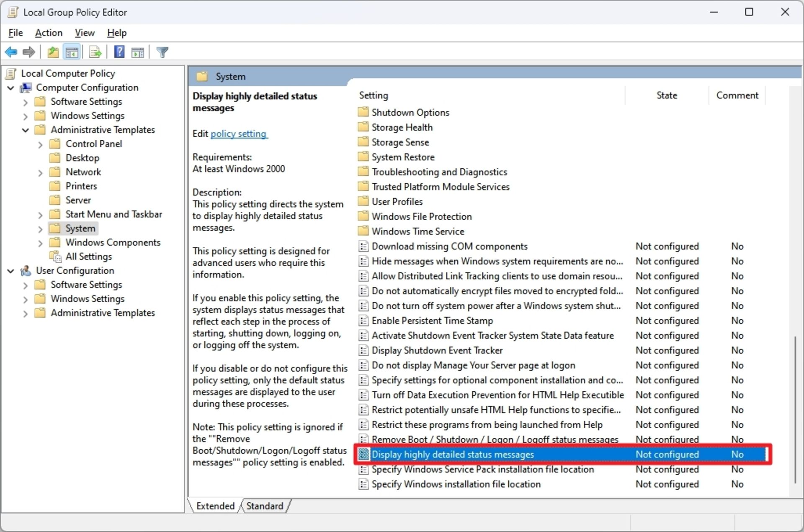Viewport: 804px width, 532px height.
Task: Open the Display Shutdown Event Tracker policy
Action: (437, 350)
